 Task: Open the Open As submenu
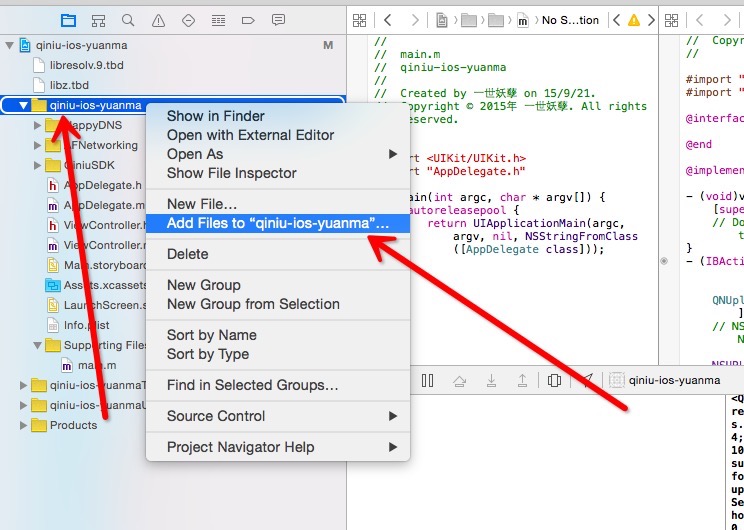[278, 154]
